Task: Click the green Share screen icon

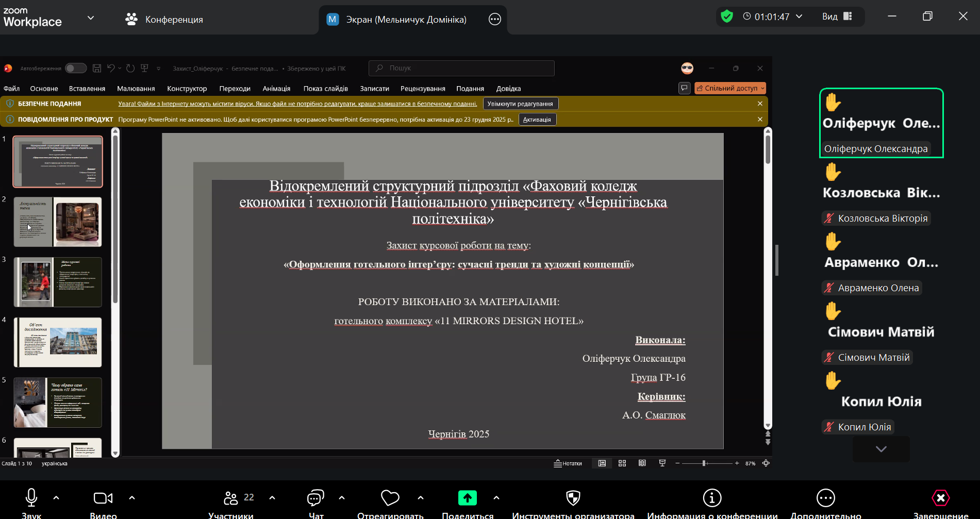Action: point(467,498)
